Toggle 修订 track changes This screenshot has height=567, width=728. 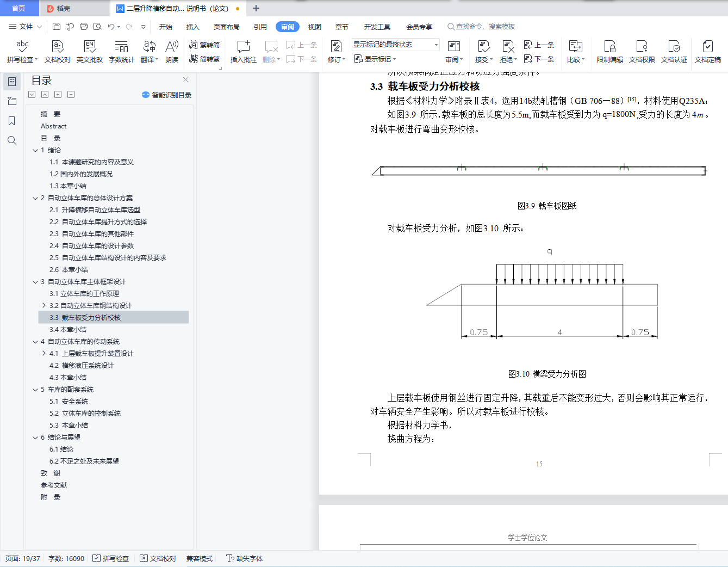coord(337,52)
